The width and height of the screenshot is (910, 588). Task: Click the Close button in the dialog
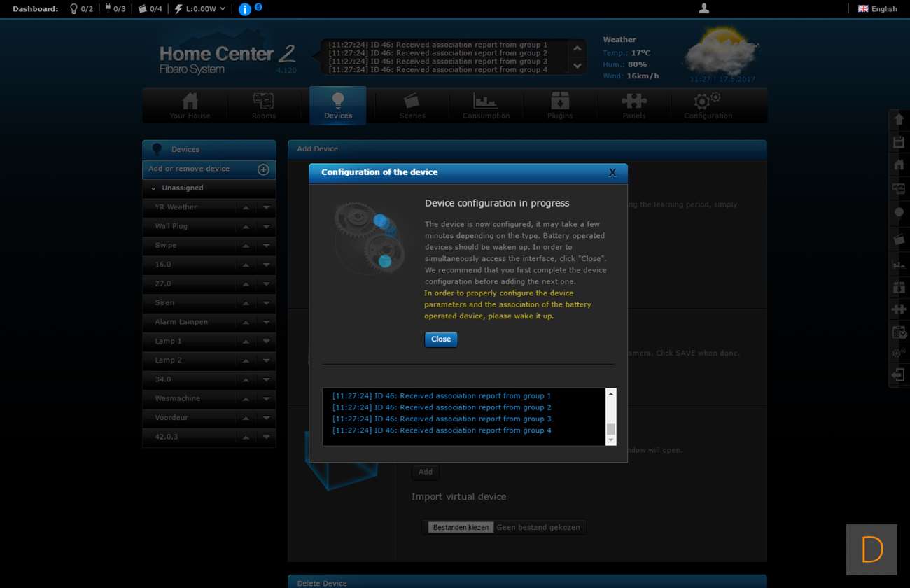[441, 339]
